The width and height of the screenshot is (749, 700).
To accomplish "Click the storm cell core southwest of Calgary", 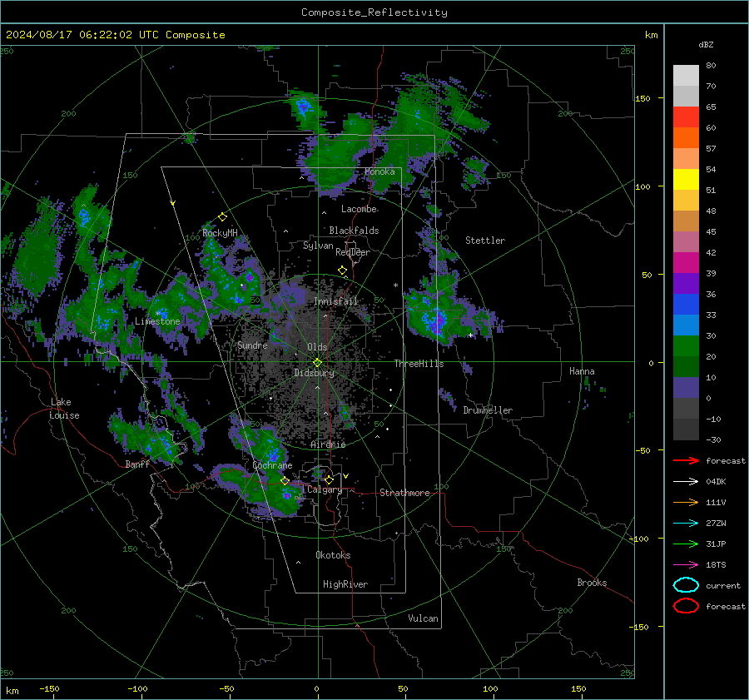I will tap(286, 495).
